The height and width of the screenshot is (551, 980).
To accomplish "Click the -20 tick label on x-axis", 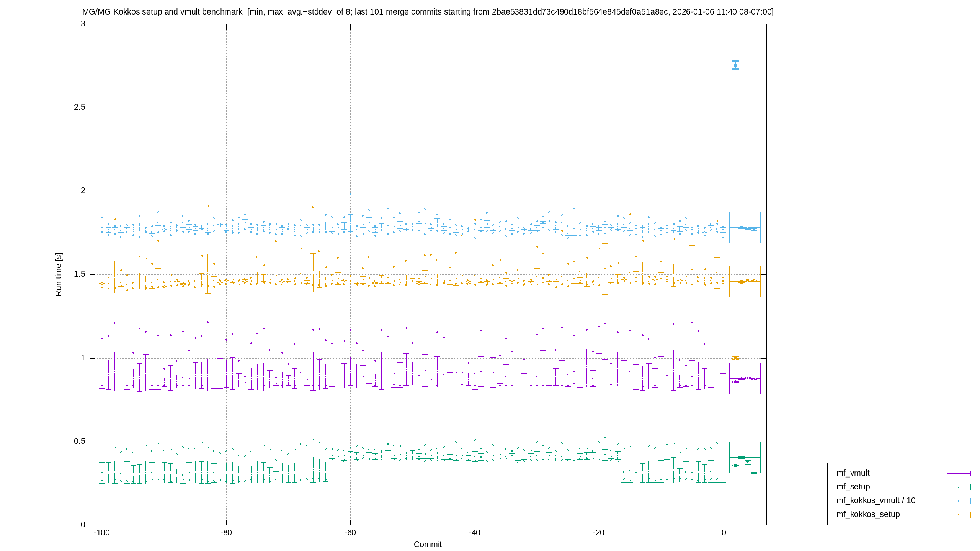I will click(599, 533).
